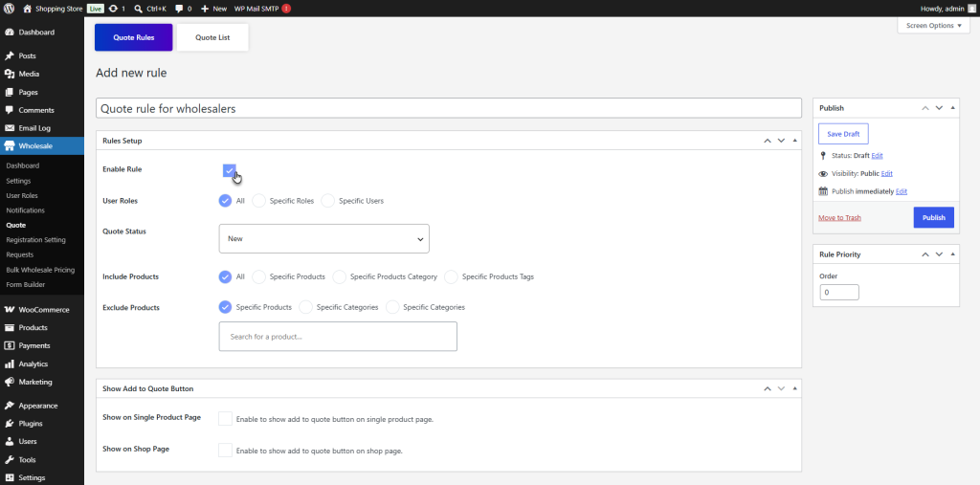This screenshot has width=980, height=485.
Task: Move Publish panel down
Action: tap(939, 107)
